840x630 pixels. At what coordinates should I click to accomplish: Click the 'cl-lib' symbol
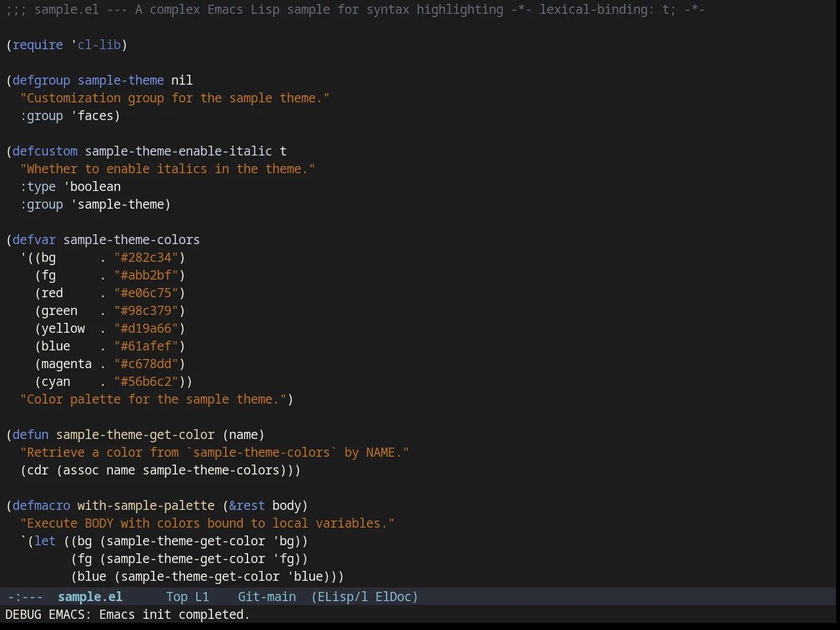pos(99,45)
